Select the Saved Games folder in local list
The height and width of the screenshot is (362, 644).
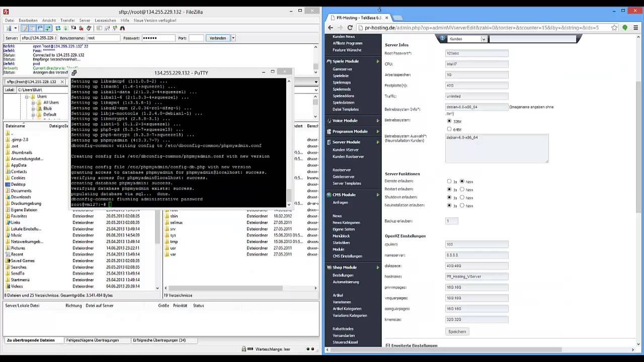(23, 261)
